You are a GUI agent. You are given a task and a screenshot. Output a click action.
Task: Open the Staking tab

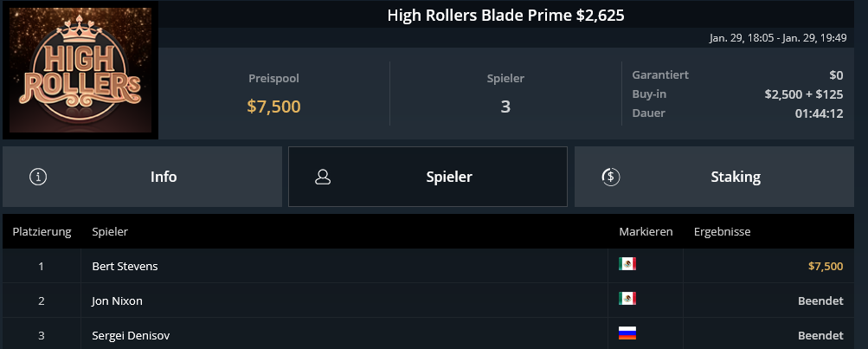[x=714, y=177]
